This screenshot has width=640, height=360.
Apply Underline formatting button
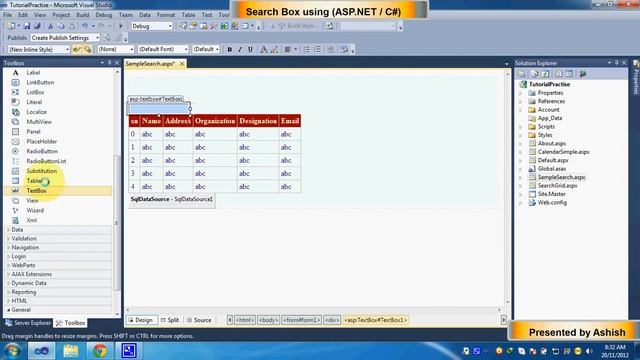point(250,49)
